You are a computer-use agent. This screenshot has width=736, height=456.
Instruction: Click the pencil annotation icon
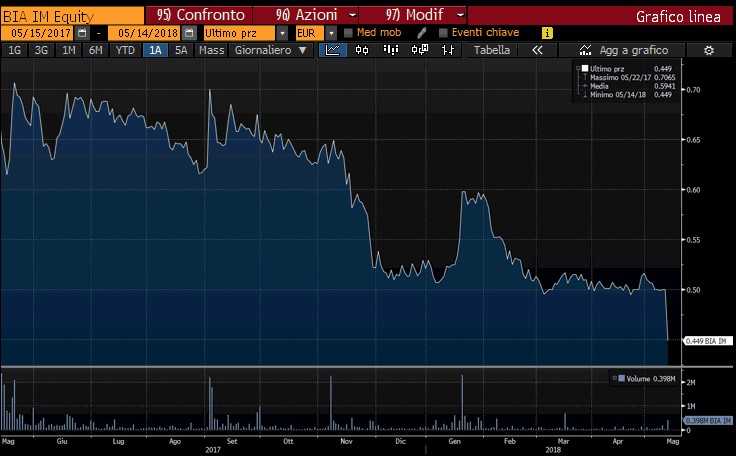tap(422, 32)
